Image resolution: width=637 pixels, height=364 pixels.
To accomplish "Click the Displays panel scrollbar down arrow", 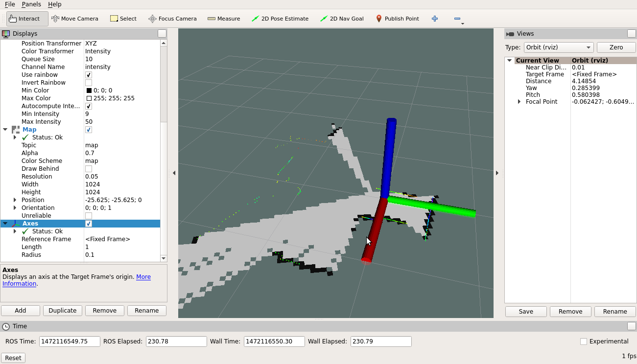I will click(164, 258).
